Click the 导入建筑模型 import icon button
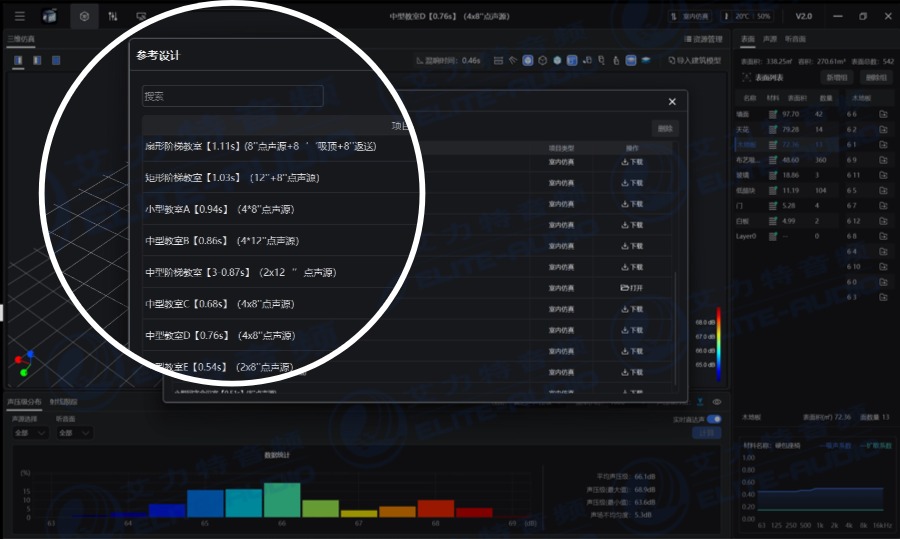Image resolution: width=900 pixels, height=539 pixels. click(696, 60)
